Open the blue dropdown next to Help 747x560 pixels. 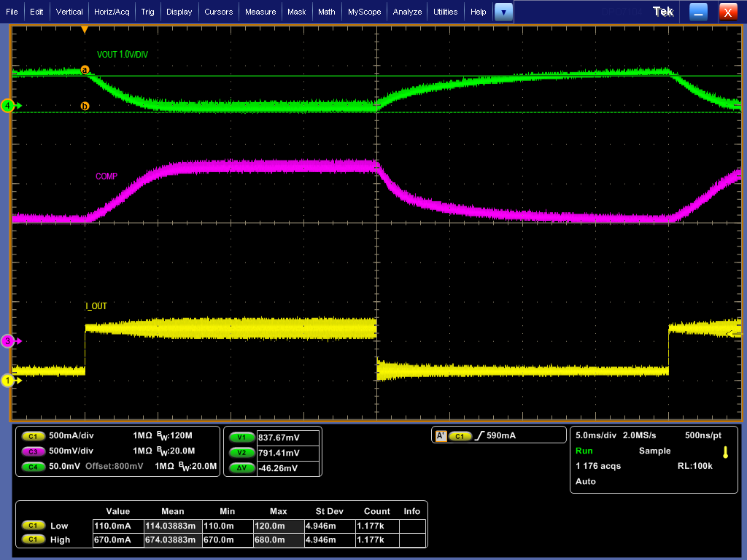point(503,12)
